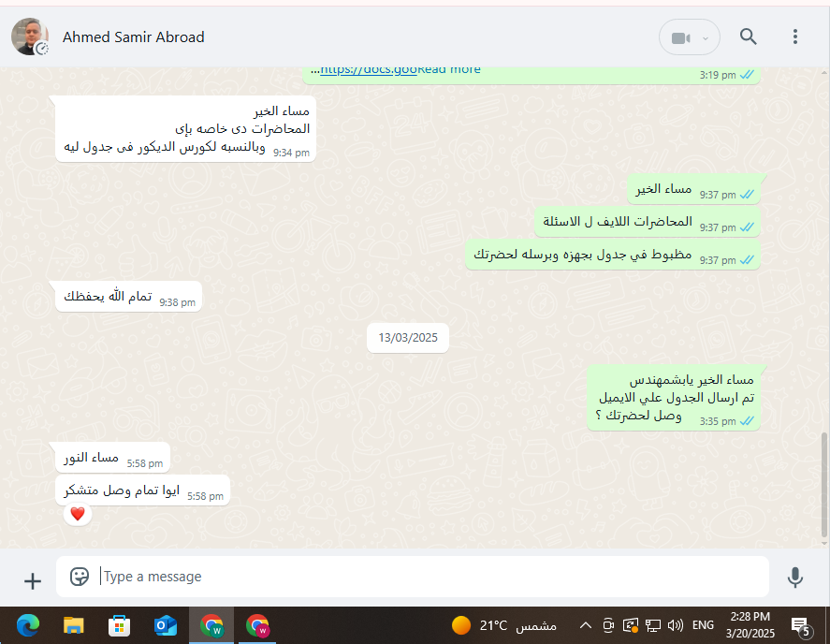This screenshot has width=830, height=644.
Task: Switch to the Chrome window with green W badge
Action: point(211,625)
